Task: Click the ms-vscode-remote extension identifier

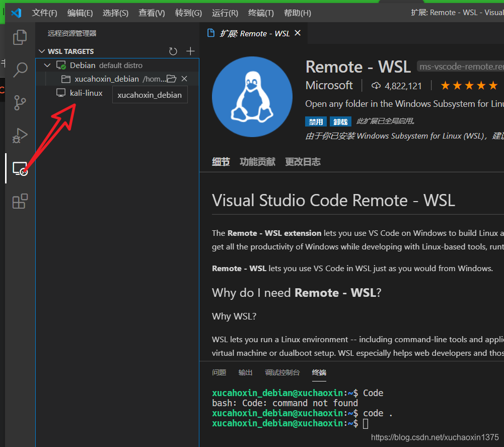Action: (x=460, y=67)
